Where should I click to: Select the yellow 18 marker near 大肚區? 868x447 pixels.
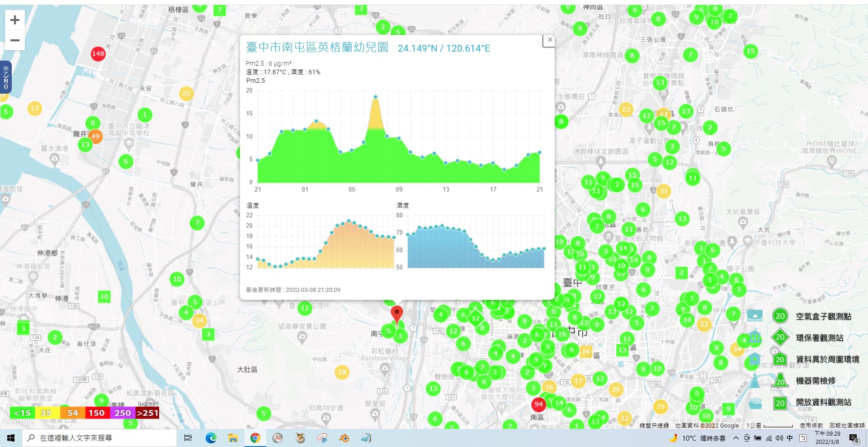coord(342,372)
